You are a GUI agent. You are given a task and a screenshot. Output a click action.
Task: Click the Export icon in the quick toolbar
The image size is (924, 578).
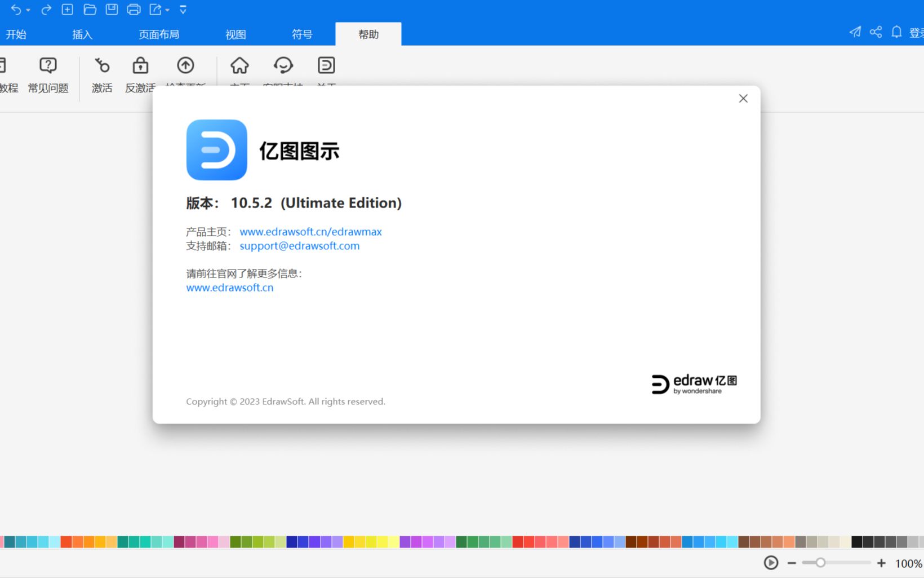156,10
